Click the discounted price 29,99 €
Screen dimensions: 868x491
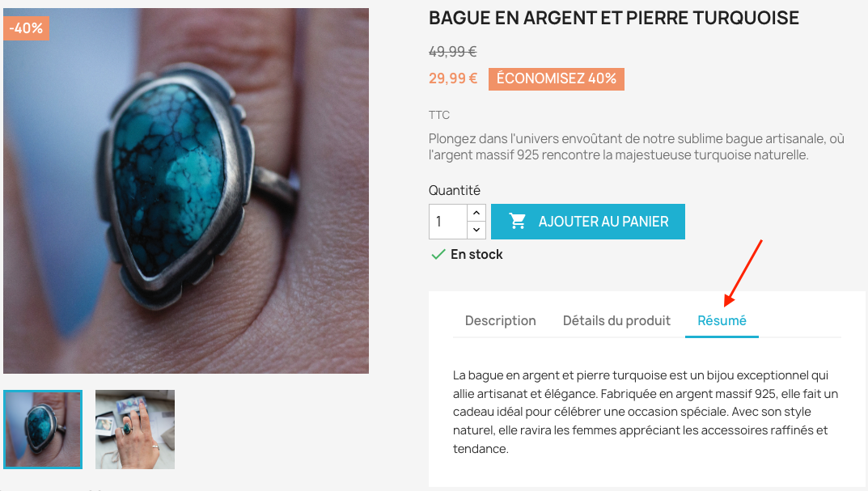(453, 78)
